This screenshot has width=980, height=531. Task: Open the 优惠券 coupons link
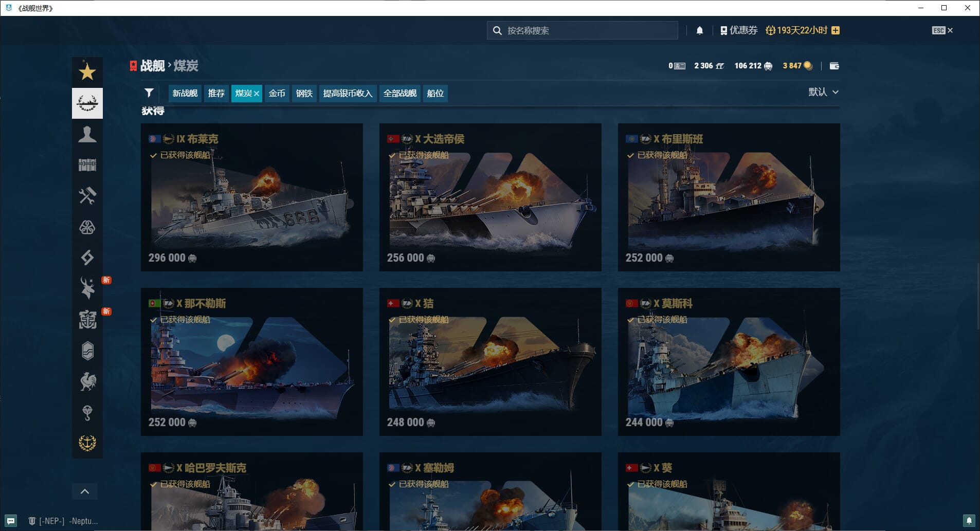click(x=738, y=30)
